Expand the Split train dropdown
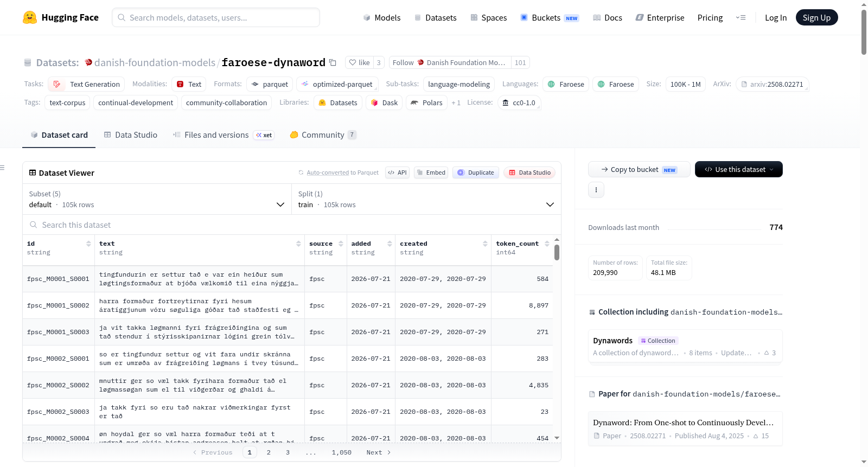This screenshot has height=467, width=868. 426,199
